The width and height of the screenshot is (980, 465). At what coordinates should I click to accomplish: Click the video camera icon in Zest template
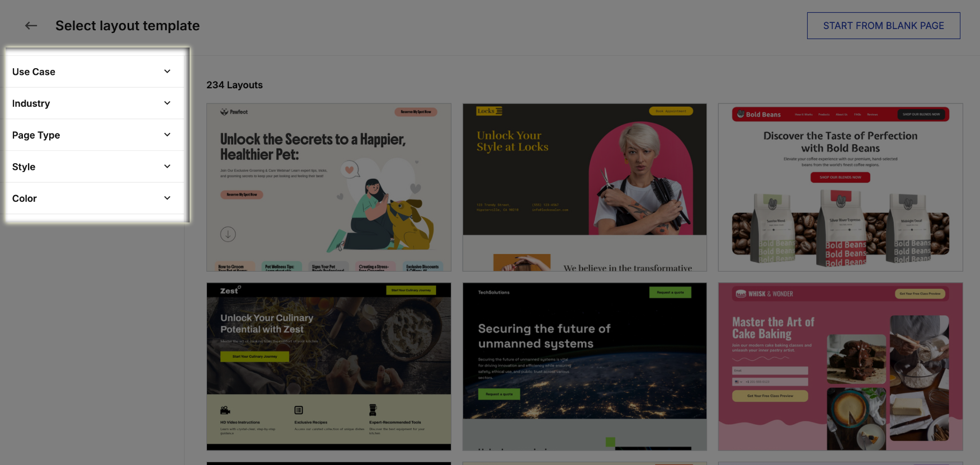(225, 410)
